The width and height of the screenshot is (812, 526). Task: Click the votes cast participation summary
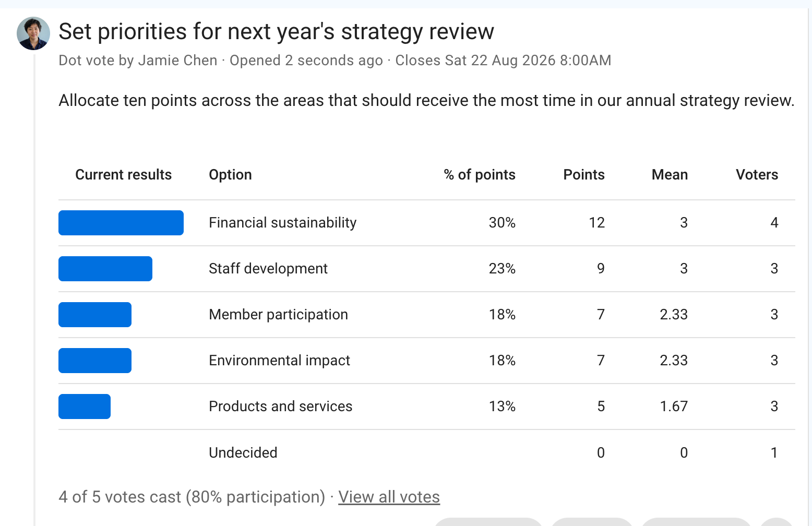tap(192, 497)
